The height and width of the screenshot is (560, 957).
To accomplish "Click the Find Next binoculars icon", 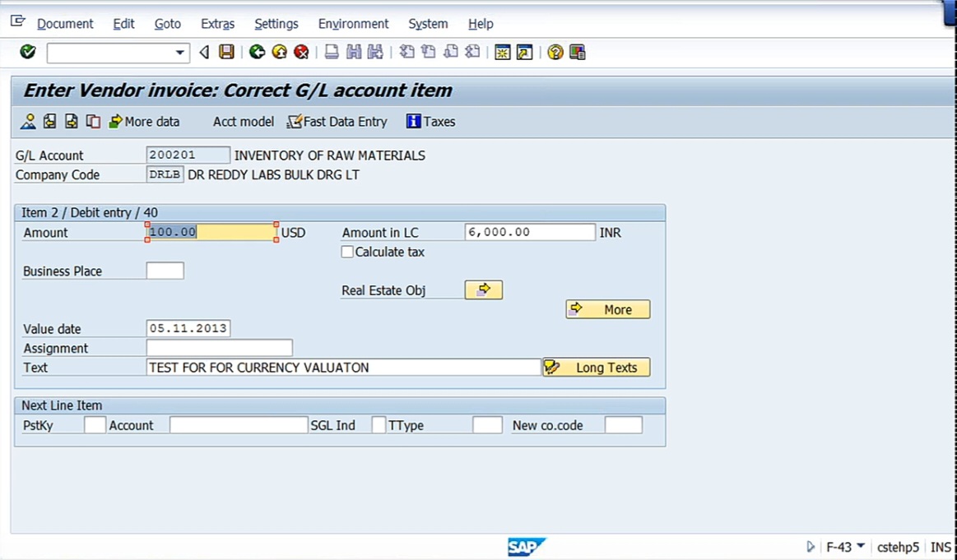I will pyautogui.click(x=374, y=52).
